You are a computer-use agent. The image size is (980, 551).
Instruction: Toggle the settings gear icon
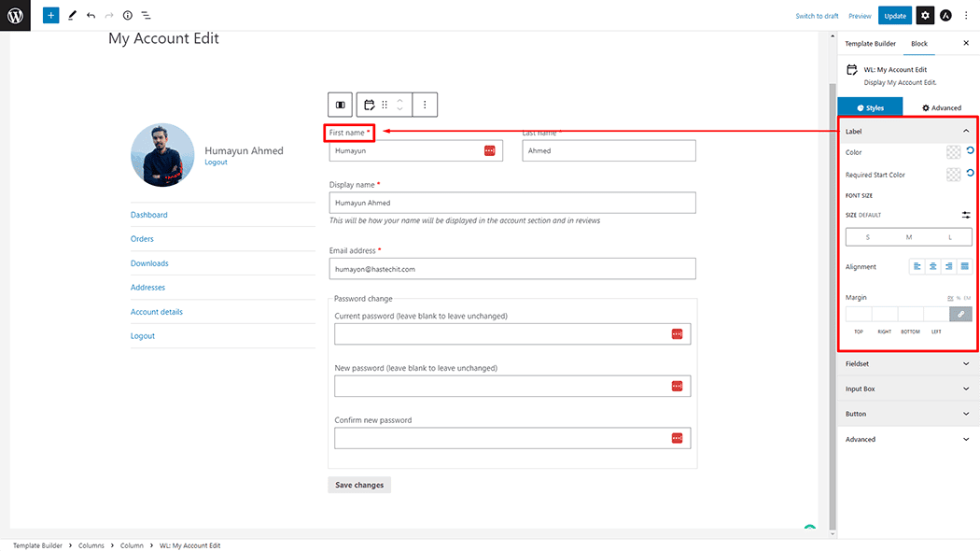coord(924,16)
